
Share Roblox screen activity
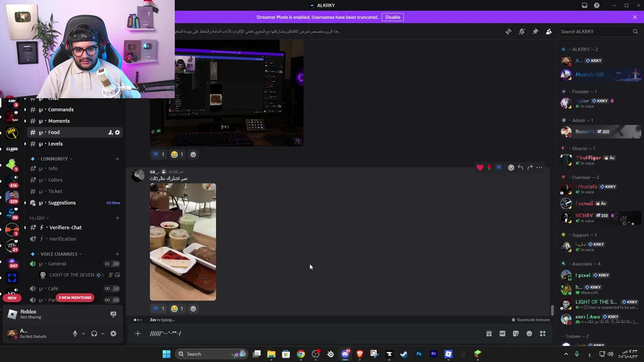113,314
